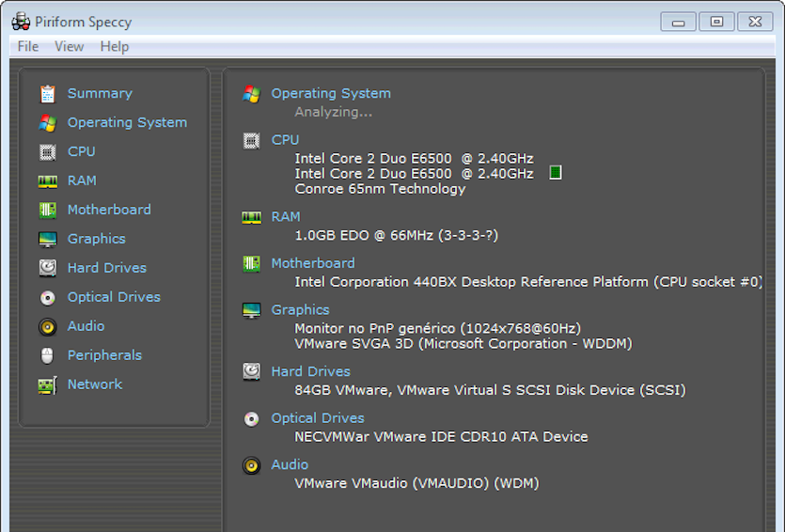Screen dimensions: 785x532
Task: Click the Windows flag icon in summary panel
Action: (251, 94)
